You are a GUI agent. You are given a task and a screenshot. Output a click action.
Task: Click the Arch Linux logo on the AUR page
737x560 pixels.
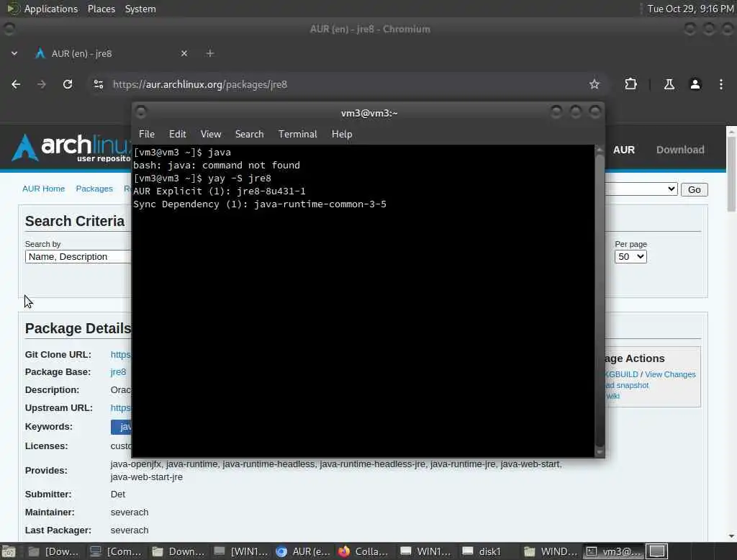tap(71, 148)
